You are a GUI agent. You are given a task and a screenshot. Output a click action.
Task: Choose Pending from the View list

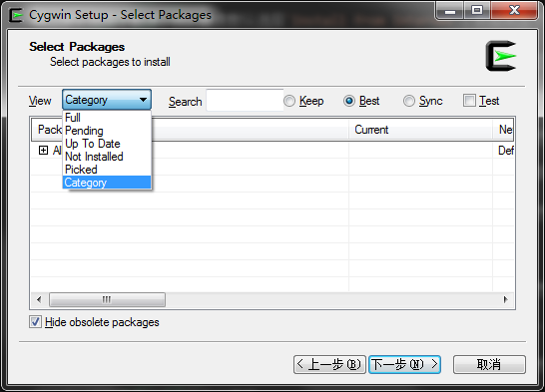pos(107,131)
